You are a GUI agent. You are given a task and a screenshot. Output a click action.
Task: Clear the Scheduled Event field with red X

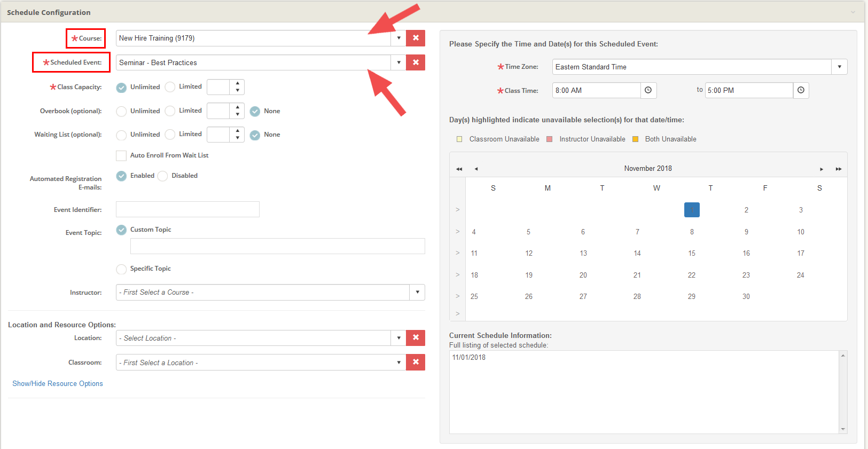point(416,62)
